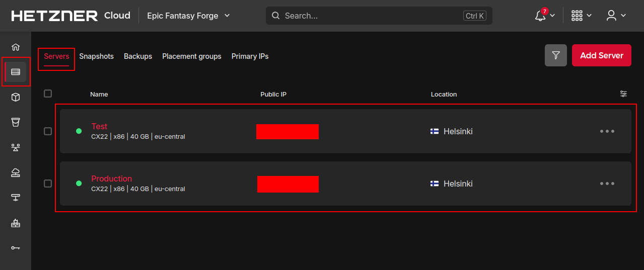Screen dimensions: 644x270
Task: Click the Add Server button
Action: [601, 55]
